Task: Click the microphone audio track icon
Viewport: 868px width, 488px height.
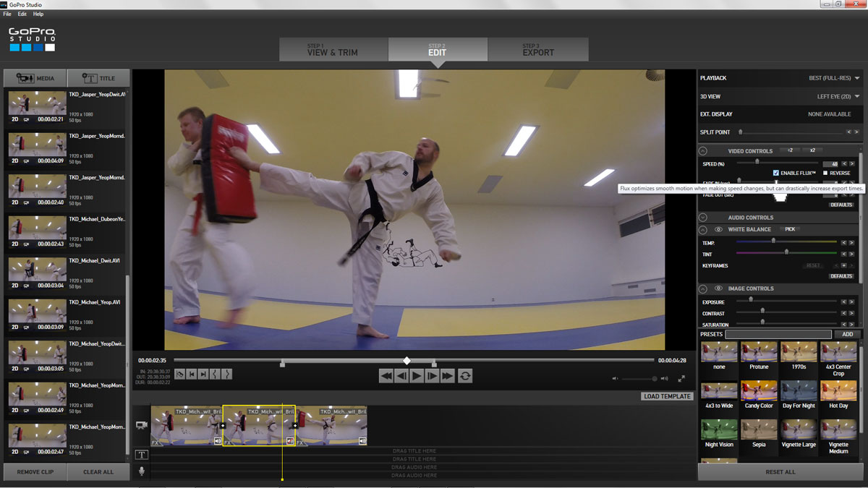Action: (x=142, y=471)
